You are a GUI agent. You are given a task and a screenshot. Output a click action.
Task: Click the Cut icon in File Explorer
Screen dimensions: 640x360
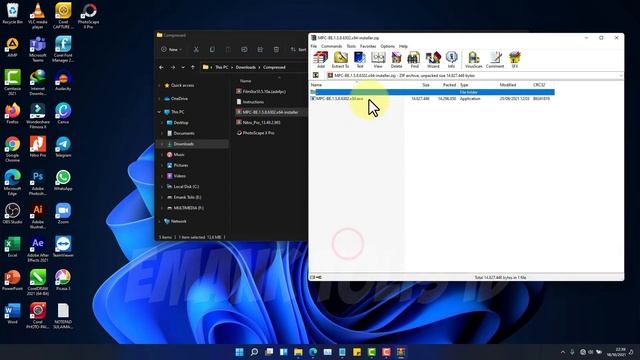tap(196, 49)
